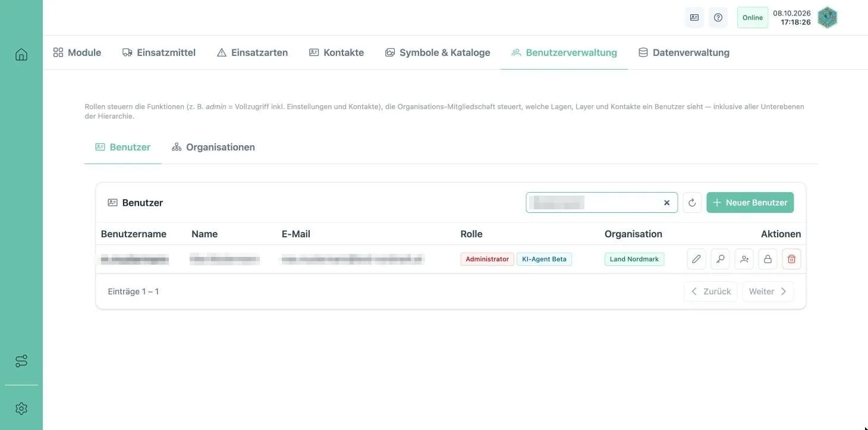Click the Neuer Benutzer button

750,203
